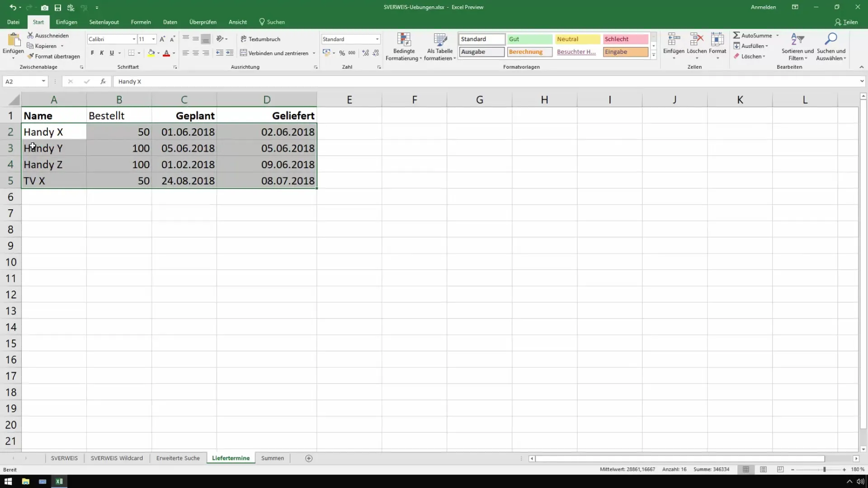Viewport: 868px width, 488px height.
Task: Expand the formula bar chevron
Action: pos(862,81)
